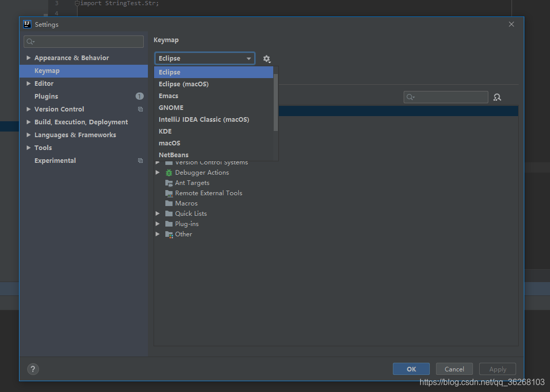Focus the settings search field
The width and height of the screenshot is (550, 392).
tap(84, 42)
